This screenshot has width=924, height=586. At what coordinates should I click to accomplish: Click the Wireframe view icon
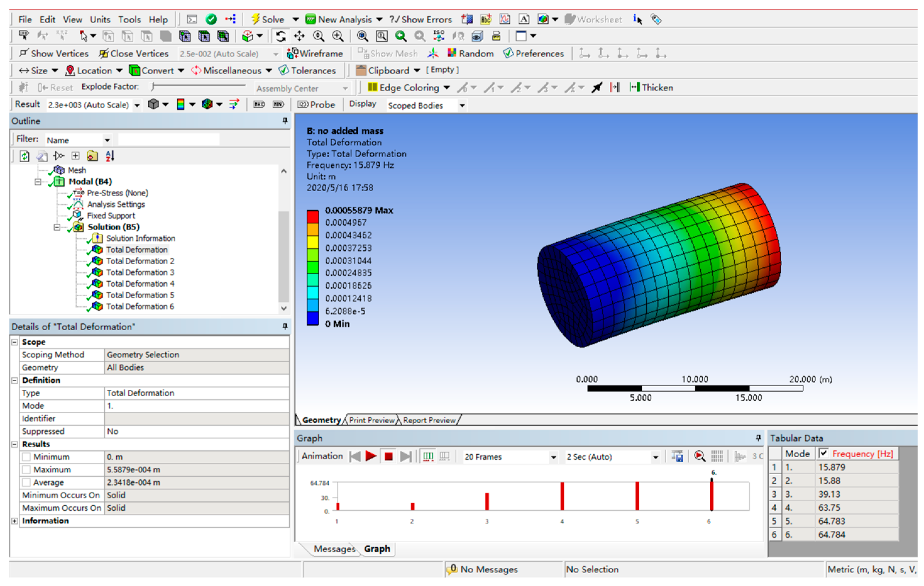292,53
